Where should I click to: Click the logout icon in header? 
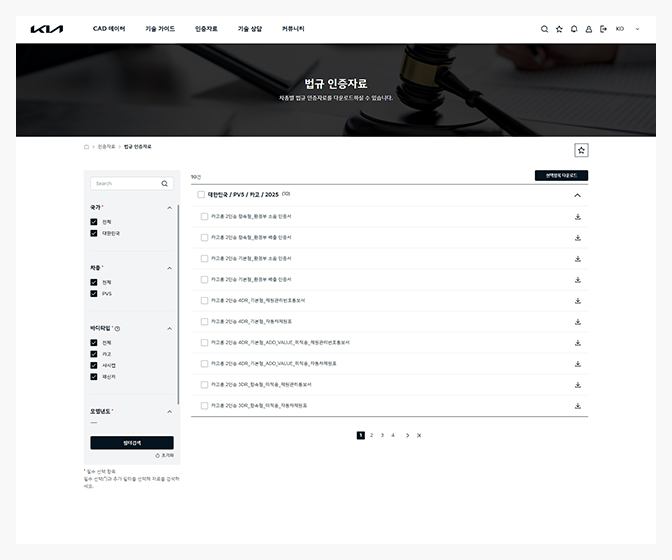pyautogui.click(x=603, y=29)
